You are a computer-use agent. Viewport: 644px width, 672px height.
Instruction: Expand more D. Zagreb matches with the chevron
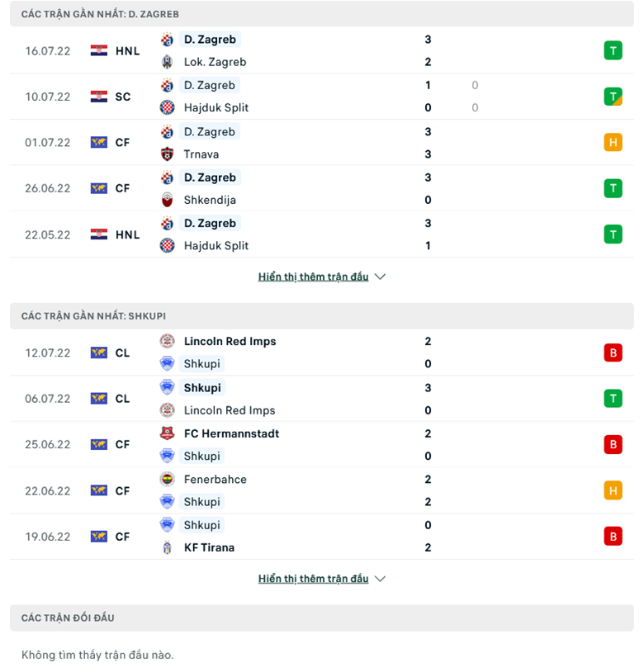380,277
